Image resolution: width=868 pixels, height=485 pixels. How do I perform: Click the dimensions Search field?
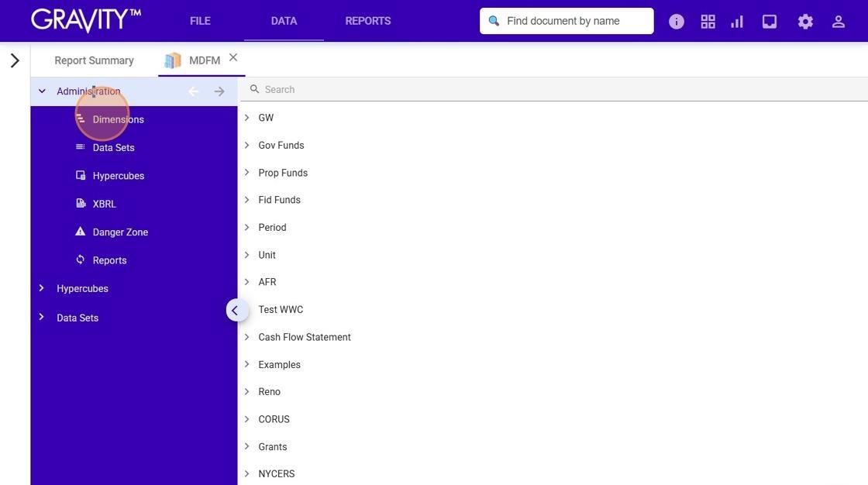553,89
